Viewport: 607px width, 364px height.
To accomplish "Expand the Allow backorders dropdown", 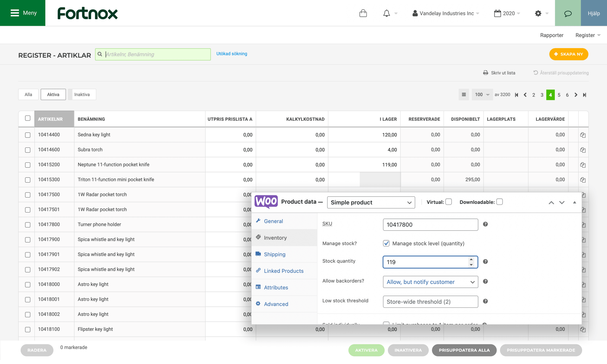I will tap(430, 282).
